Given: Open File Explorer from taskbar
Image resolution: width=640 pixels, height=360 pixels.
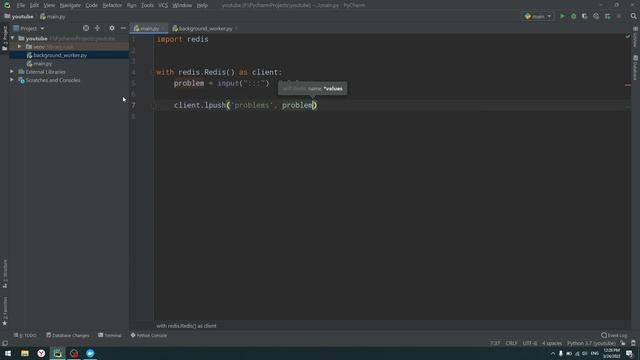Looking at the screenshot, I should pyautogui.click(x=25, y=353).
